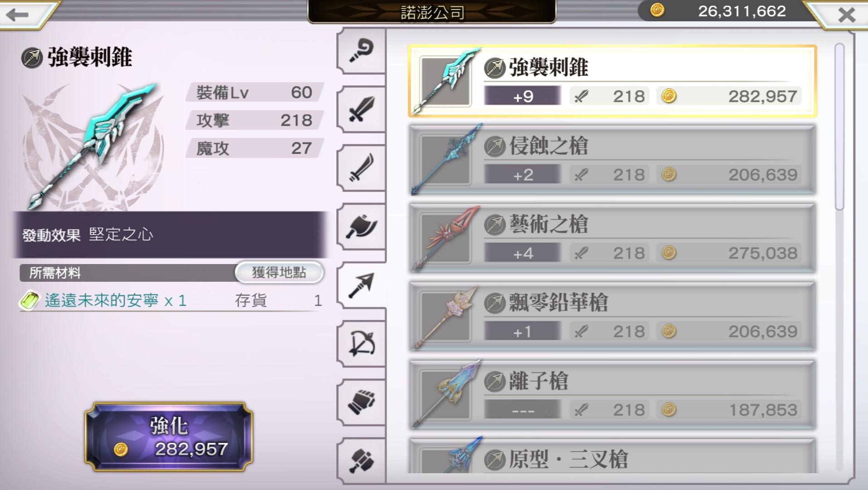Select the hammer weapon category tab
Image resolution: width=868 pixels, height=490 pixels.
362,460
